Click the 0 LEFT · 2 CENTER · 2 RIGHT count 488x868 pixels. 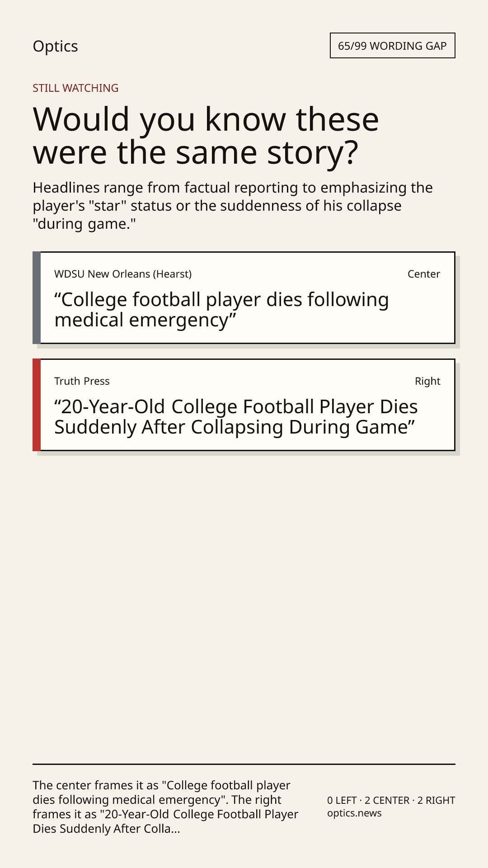(x=391, y=800)
